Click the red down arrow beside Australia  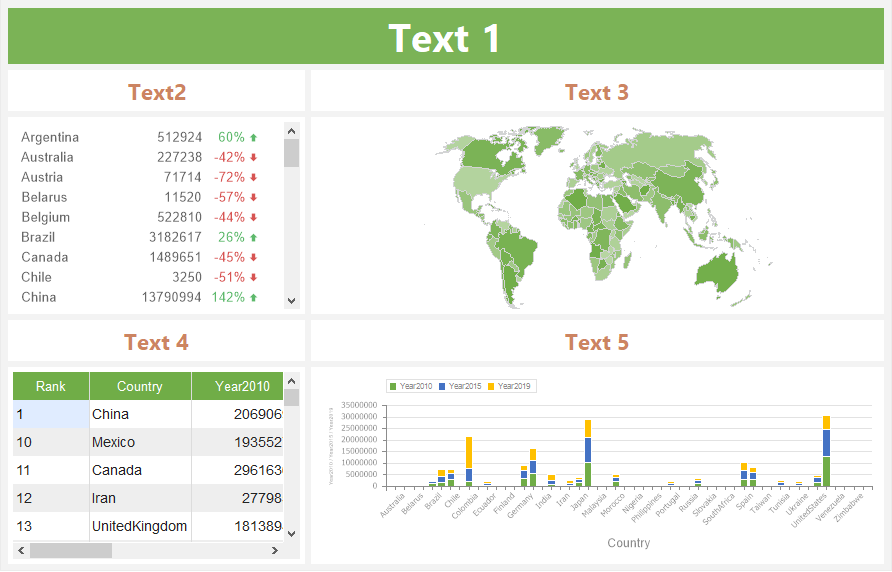[253, 158]
